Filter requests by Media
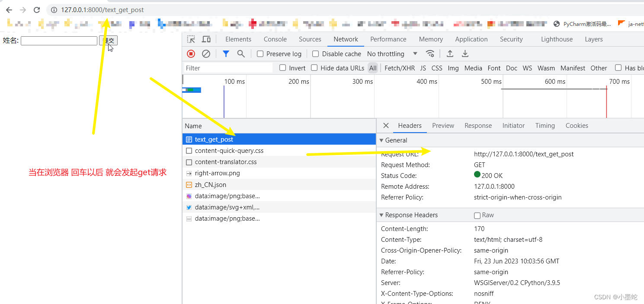The width and height of the screenshot is (644, 304). pyautogui.click(x=473, y=68)
